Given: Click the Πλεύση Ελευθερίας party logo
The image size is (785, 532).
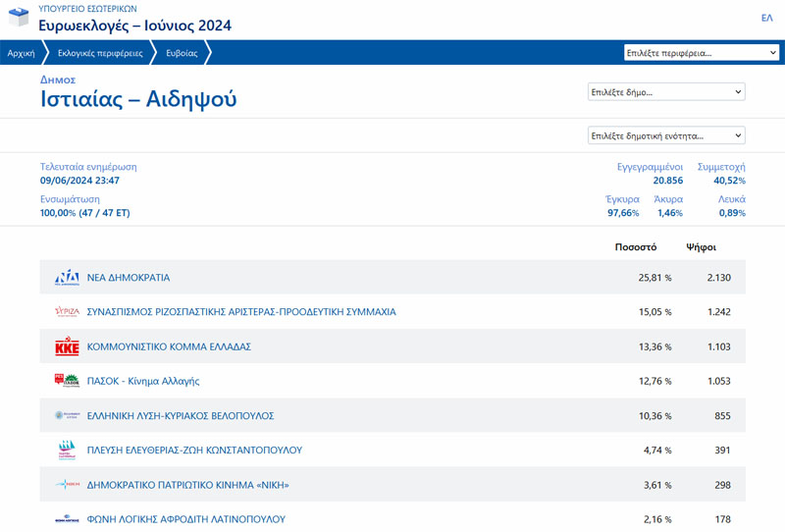Looking at the screenshot, I should [x=67, y=451].
